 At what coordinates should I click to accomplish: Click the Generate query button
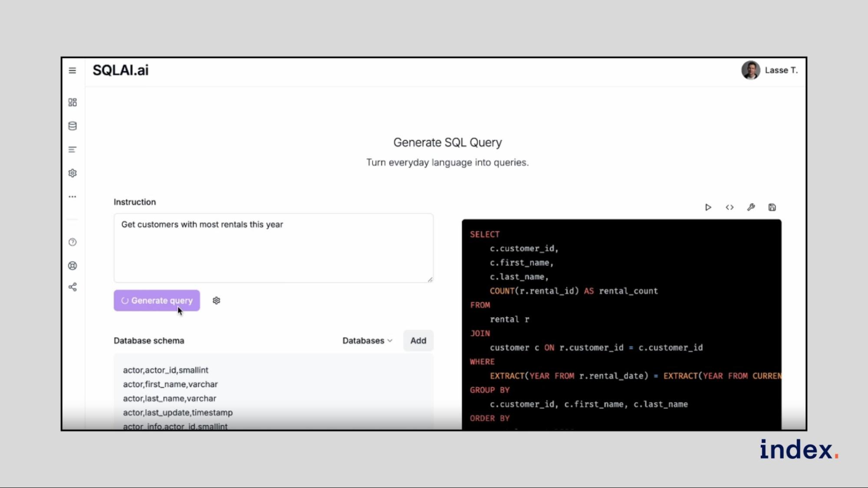[x=157, y=301]
